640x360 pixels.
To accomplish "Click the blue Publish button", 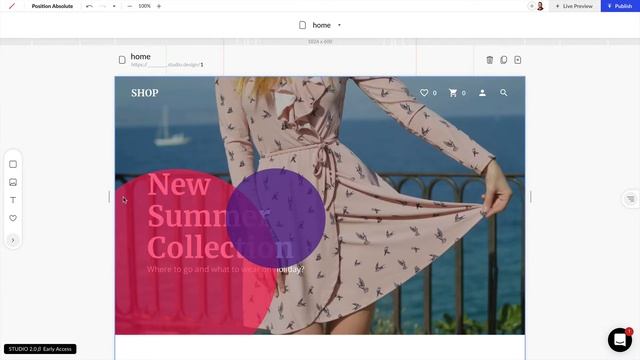I will tap(620, 6).
